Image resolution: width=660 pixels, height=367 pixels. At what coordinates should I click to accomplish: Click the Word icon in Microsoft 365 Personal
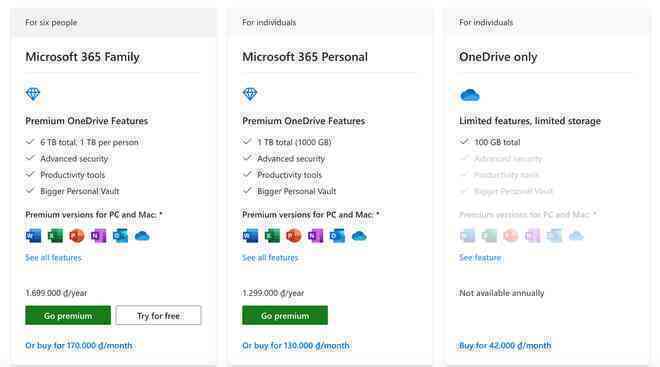pyautogui.click(x=250, y=236)
